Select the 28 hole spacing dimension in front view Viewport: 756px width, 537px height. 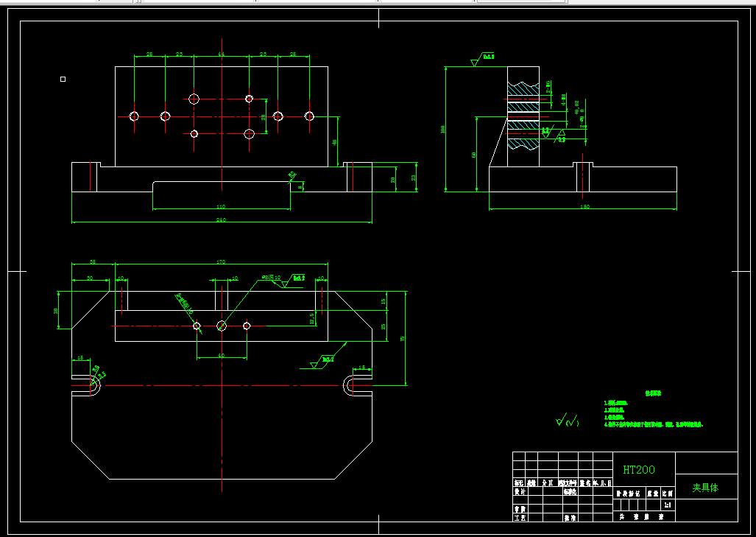264,117
